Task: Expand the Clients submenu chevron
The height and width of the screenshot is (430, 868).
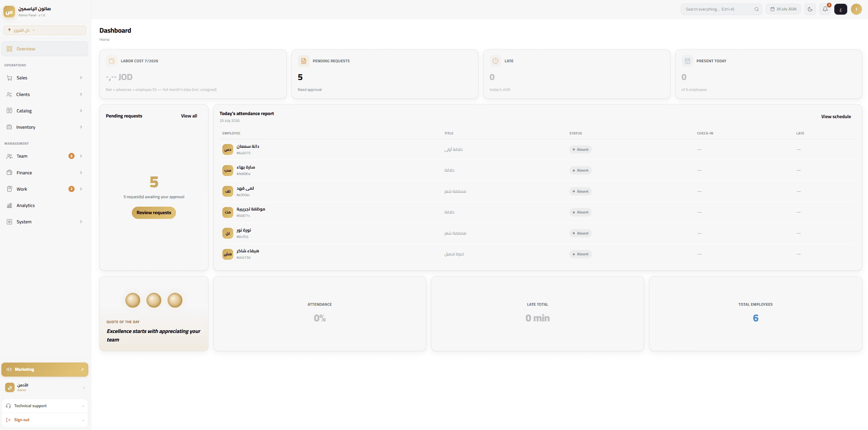Action: click(81, 94)
